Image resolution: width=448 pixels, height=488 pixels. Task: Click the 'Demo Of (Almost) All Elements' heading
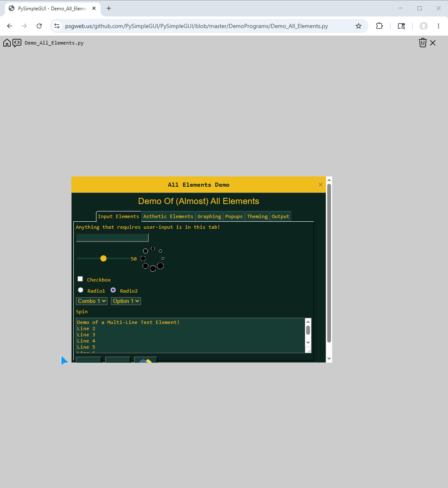click(199, 201)
